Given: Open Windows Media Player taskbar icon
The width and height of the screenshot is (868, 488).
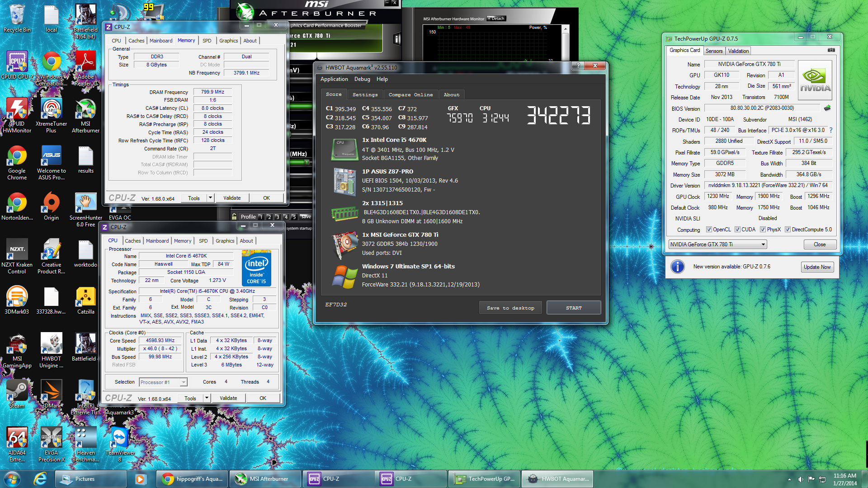Looking at the screenshot, I should coord(140,479).
